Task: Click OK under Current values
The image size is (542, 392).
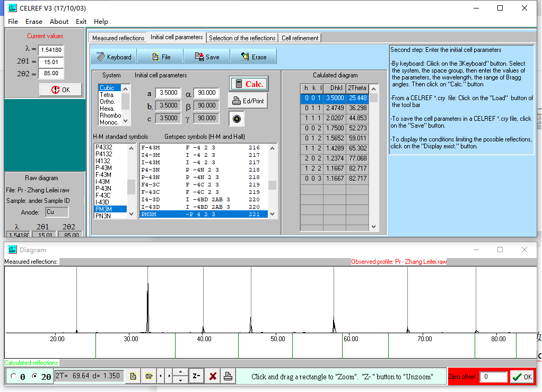Action: pyautogui.click(x=60, y=90)
